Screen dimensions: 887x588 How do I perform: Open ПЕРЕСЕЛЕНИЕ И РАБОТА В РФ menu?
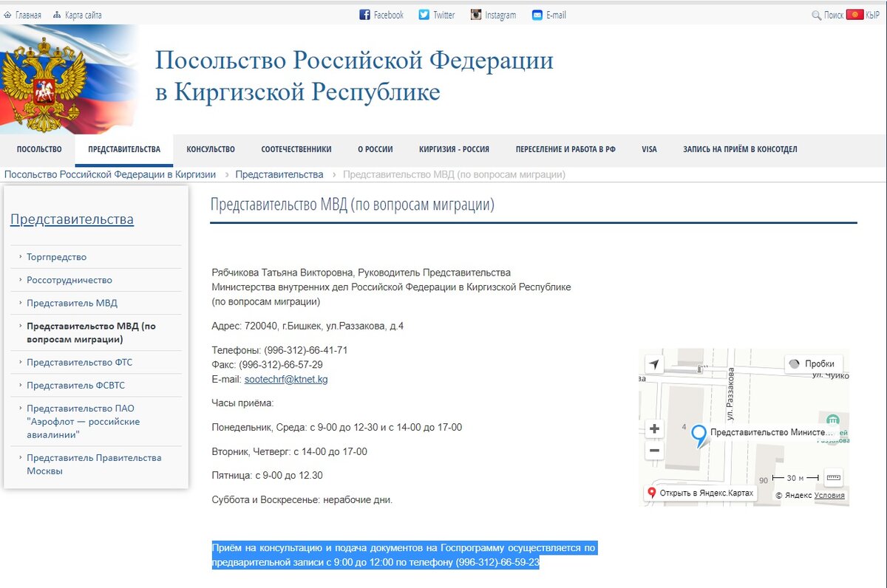(x=565, y=149)
